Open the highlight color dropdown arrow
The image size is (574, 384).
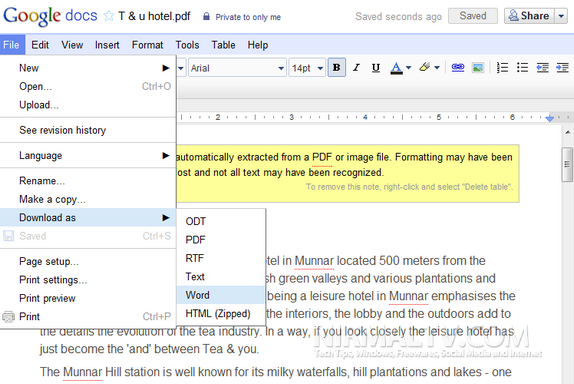[x=437, y=68]
